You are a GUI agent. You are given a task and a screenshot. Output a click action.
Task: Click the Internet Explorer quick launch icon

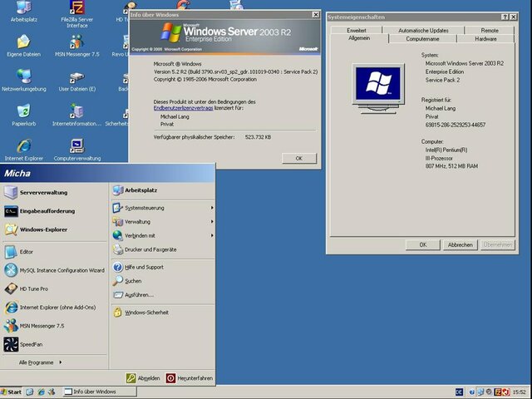click(41, 392)
